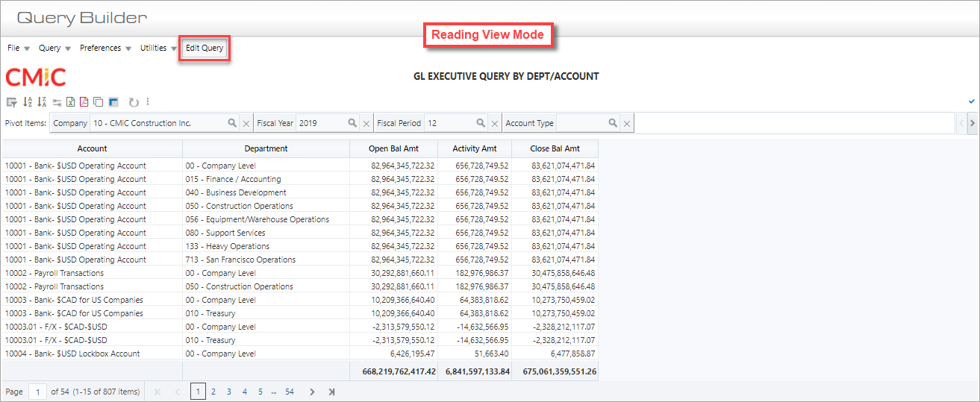Sort descending Z to A icon
The image size is (980, 402).
(x=42, y=102)
